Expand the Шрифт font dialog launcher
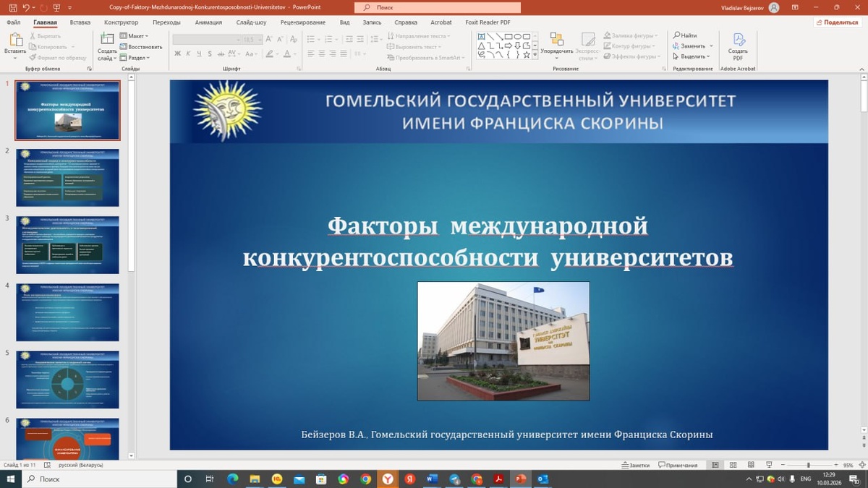 (299, 69)
